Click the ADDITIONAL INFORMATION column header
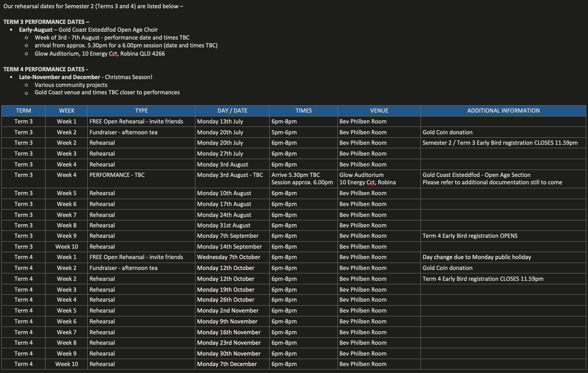Viewport: 588px width, 373px height. 503,111
